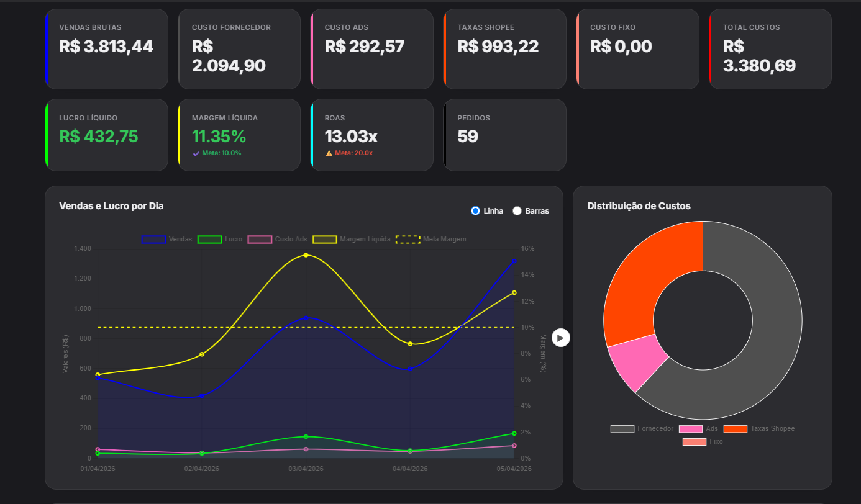Click the Custo Fixo value R$ 0,00
This screenshot has height=504, width=861.
[621, 46]
